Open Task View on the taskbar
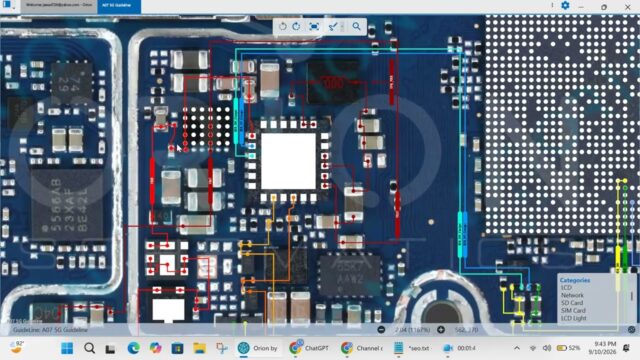The width and height of the screenshot is (640, 360). 110,349
